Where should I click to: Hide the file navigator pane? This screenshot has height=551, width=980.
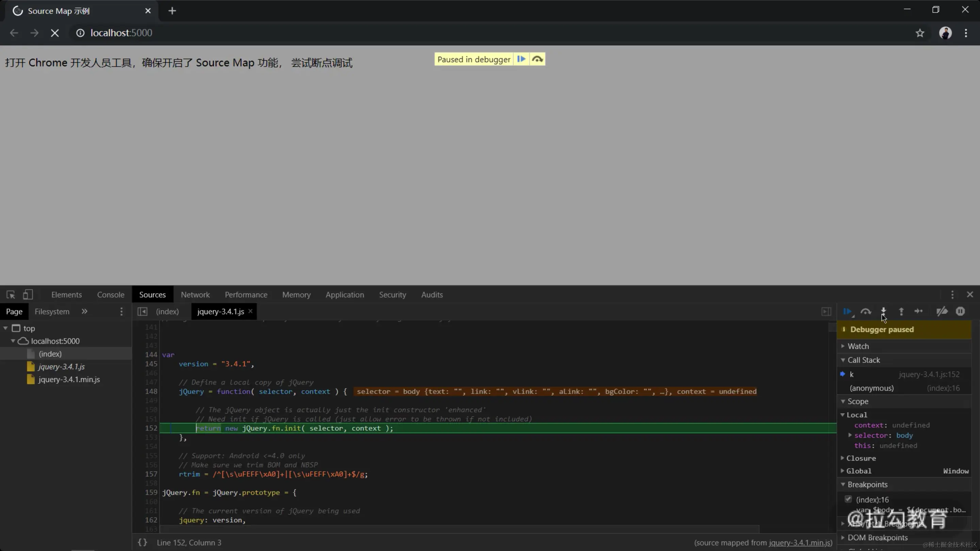(x=142, y=312)
